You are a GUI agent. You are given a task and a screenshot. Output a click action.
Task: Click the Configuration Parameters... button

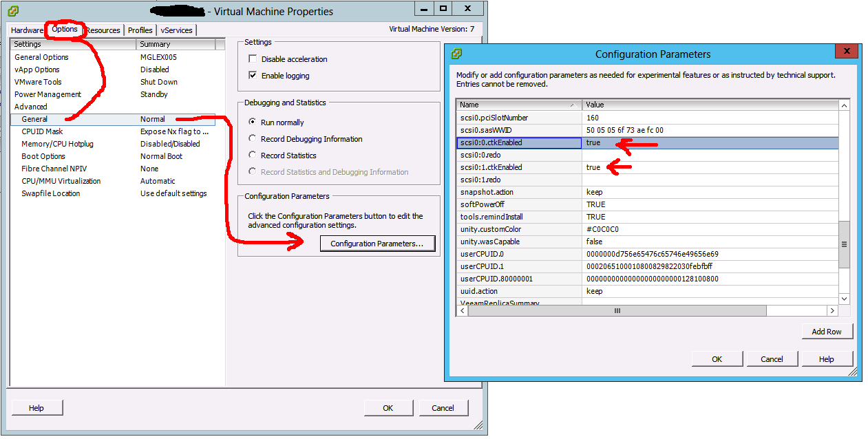click(378, 244)
